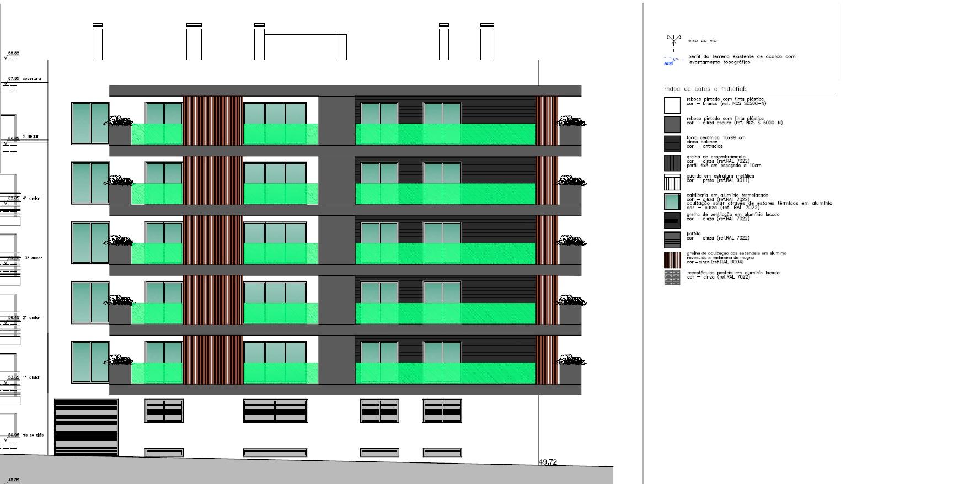Click the 68.85 elevation marker at top left
This screenshot has height=484, width=980.
[x=13, y=54]
